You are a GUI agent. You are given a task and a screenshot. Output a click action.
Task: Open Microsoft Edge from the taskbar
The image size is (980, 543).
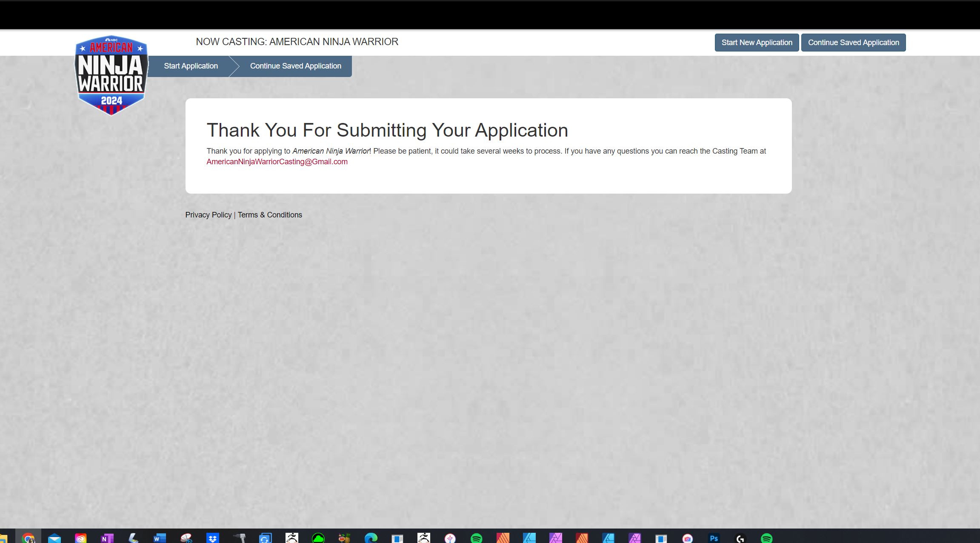[x=371, y=538]
